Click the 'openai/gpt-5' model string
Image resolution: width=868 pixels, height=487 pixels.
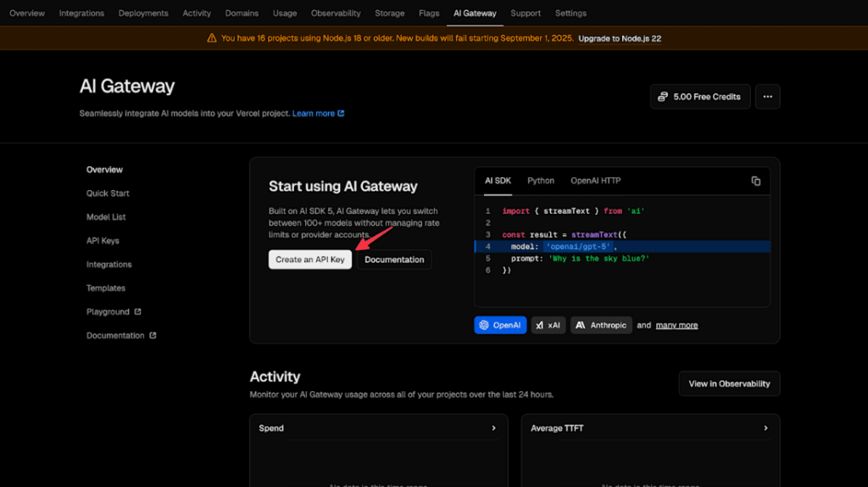(578, 247)
